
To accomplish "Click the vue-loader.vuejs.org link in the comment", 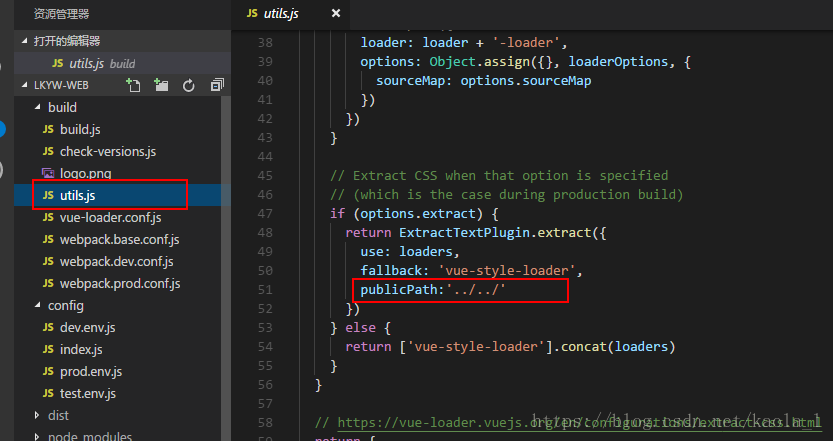I will pos(579,422).
